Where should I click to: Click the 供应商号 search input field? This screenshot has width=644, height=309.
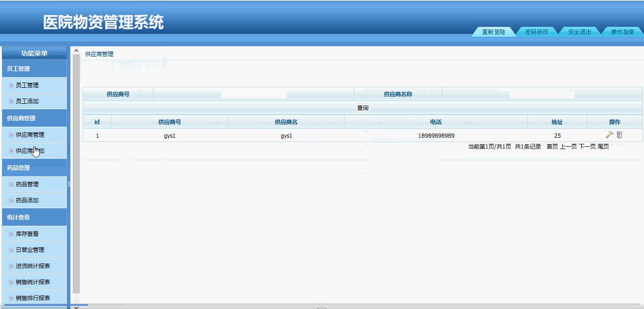coord(253,94)
